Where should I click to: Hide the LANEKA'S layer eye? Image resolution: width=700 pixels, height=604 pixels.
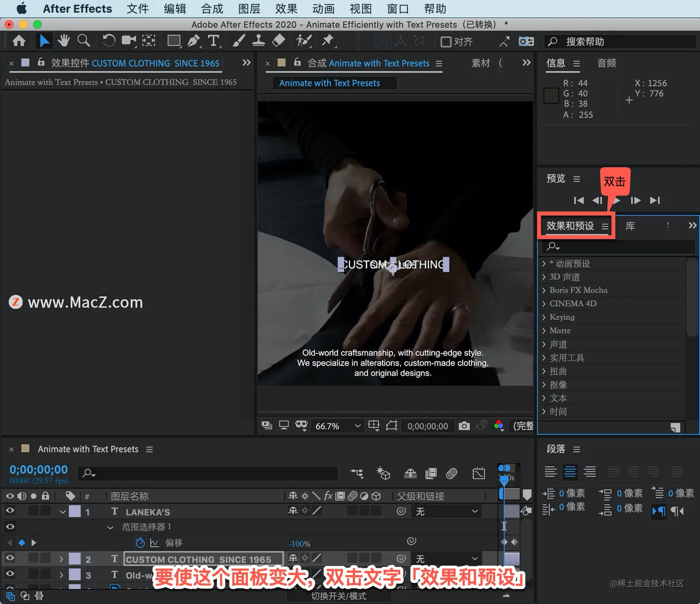coord(10,511)
